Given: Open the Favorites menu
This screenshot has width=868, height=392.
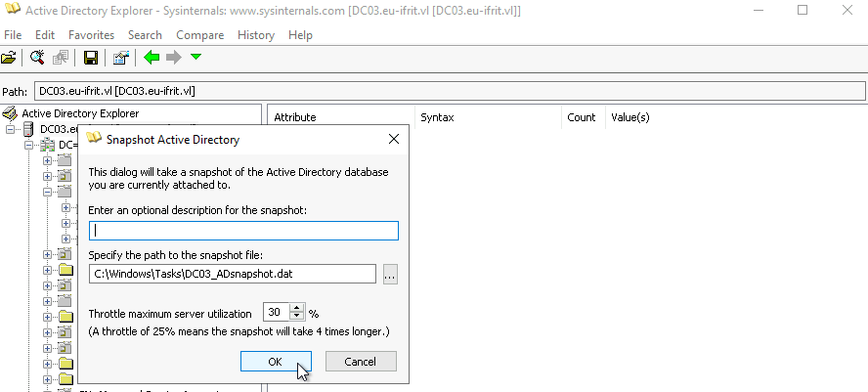Looking at the screenshot, I should click(x=91, y=35).
